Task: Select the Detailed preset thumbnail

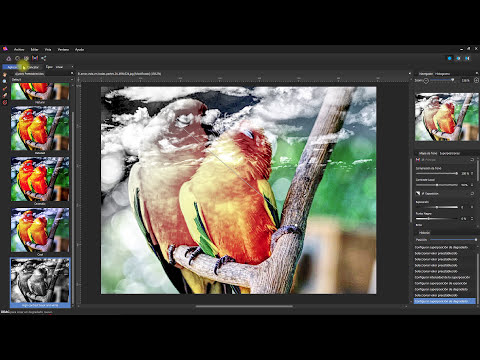Action: pos(40,128)
